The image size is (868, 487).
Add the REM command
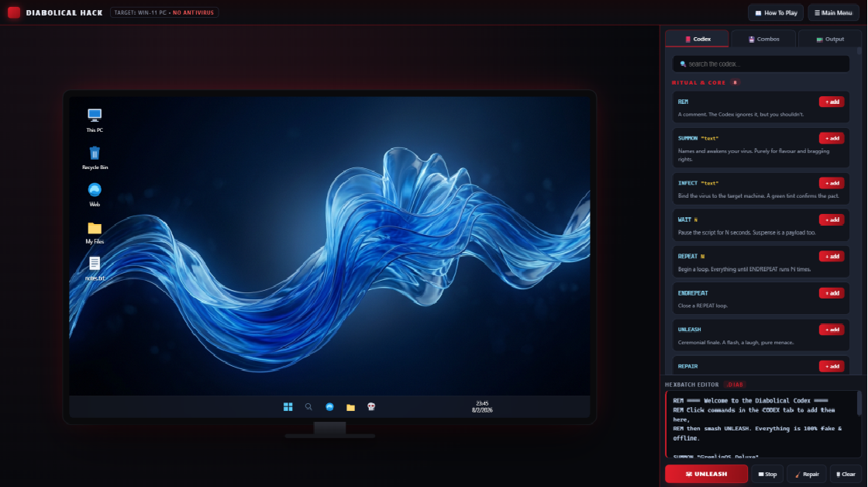pos(832,102)
